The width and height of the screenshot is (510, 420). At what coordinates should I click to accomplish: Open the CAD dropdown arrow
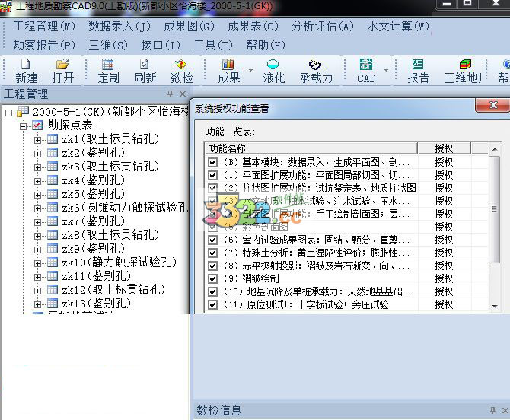tap(386, 70)
